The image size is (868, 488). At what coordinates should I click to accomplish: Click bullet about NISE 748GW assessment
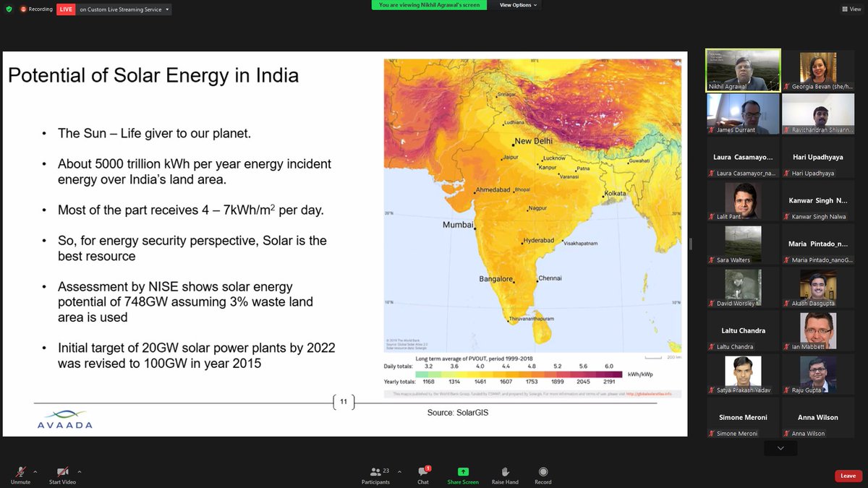185,301
